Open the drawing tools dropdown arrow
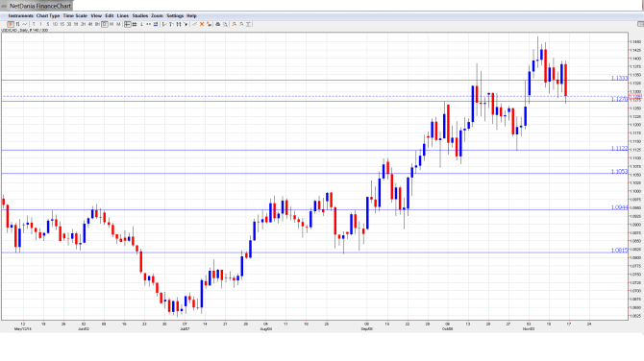Screen dimensions: 644x361 [x=186, y=24]
